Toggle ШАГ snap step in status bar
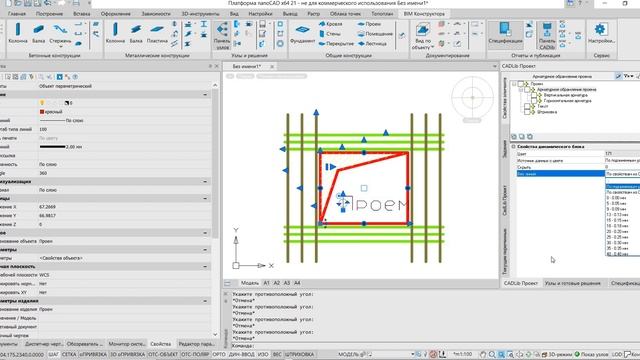This screenshot has width=640, height=360. pyautogui.click(x=54, y=354)
